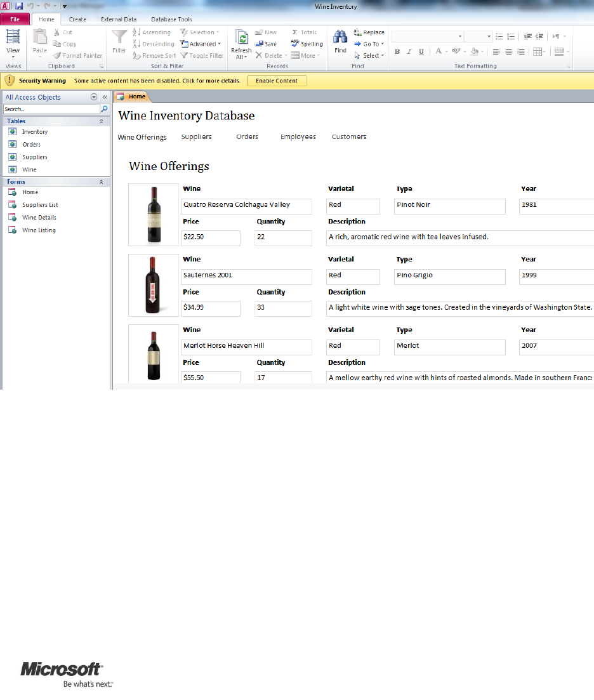Click the Refresh All icon

pyautogui.click(x=241, y=38)
